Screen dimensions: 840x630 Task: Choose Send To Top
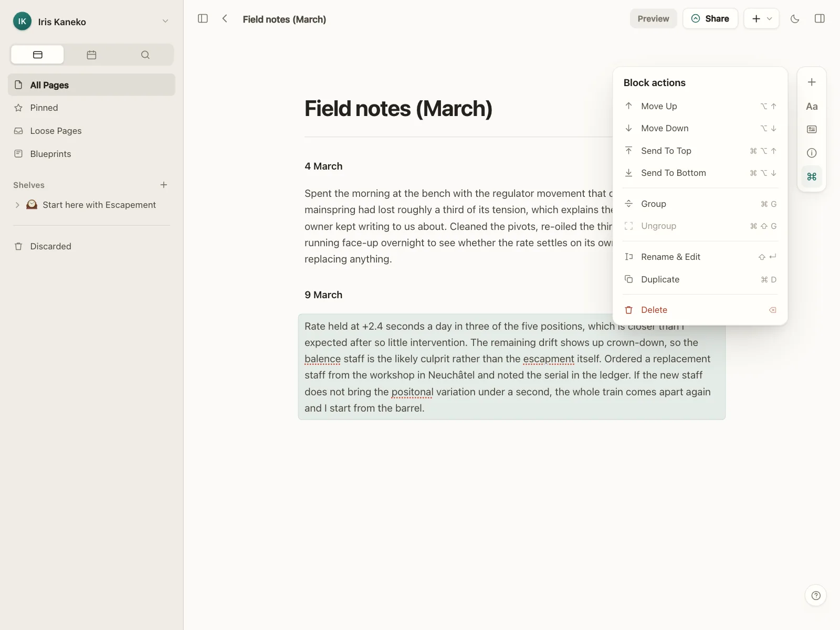click(x=700, y=151)
